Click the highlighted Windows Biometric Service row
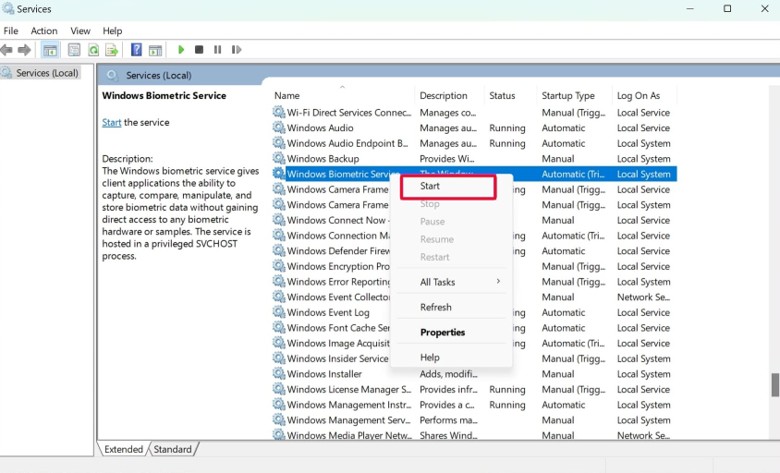 pos(474,174)
